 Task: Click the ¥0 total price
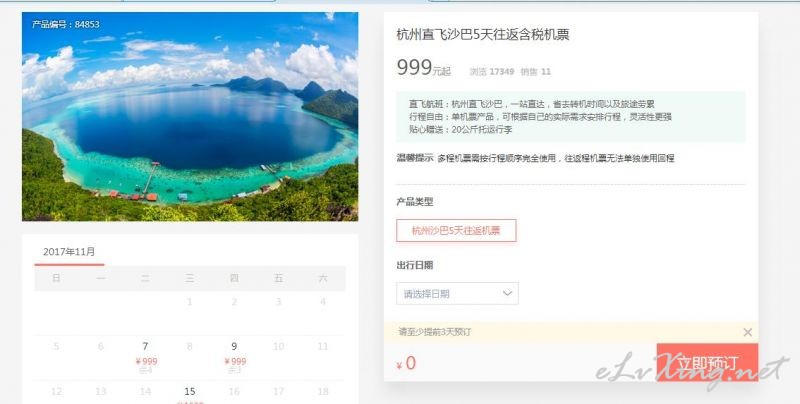tap(407, 363)
